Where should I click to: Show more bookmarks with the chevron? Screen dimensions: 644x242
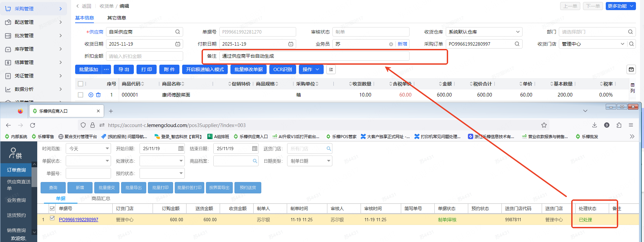[632, 136]
